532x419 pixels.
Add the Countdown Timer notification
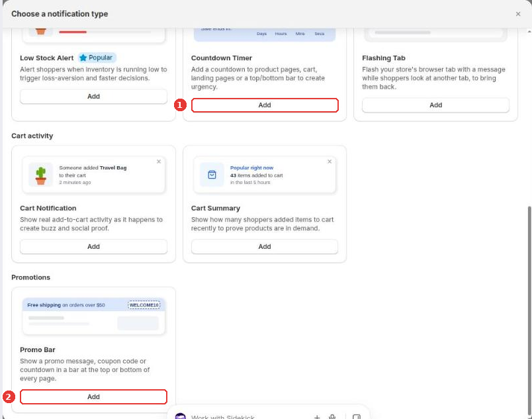265,105
